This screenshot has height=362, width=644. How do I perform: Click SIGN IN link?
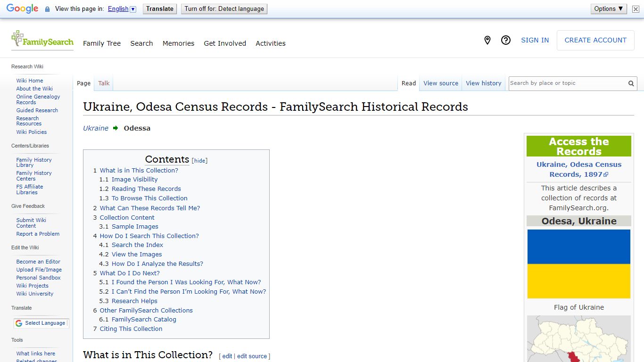point(535,41)
